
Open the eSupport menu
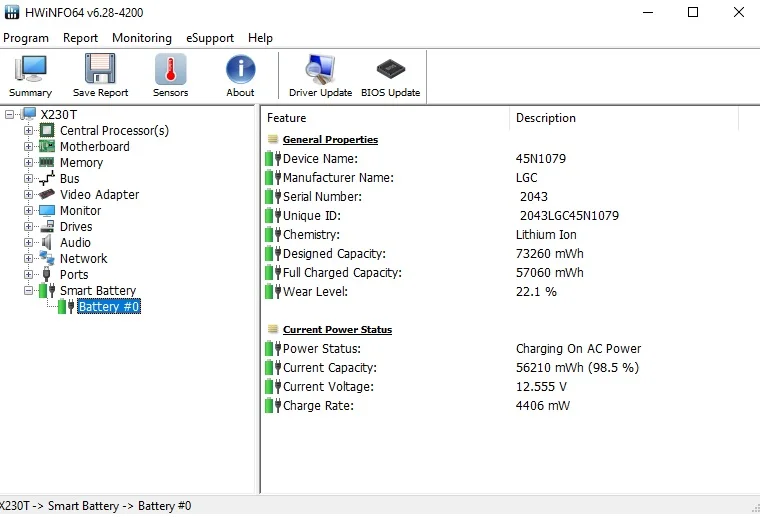pyautogui.click(x=210, y=38)
